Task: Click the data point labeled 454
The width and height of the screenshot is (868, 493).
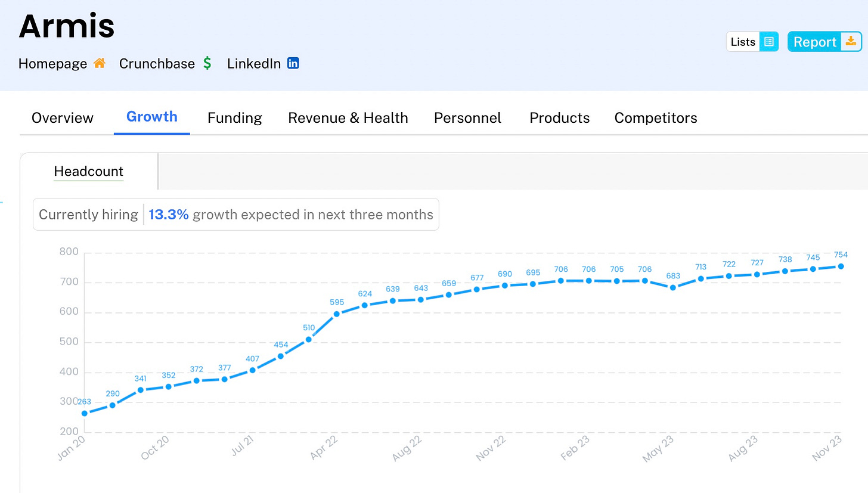Action: [281, 356]
